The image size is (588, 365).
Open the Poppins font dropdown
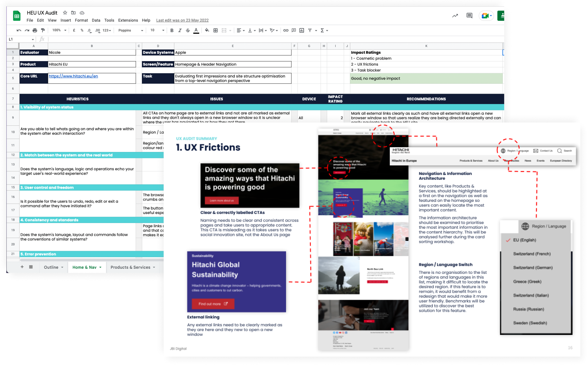(131, 30)
